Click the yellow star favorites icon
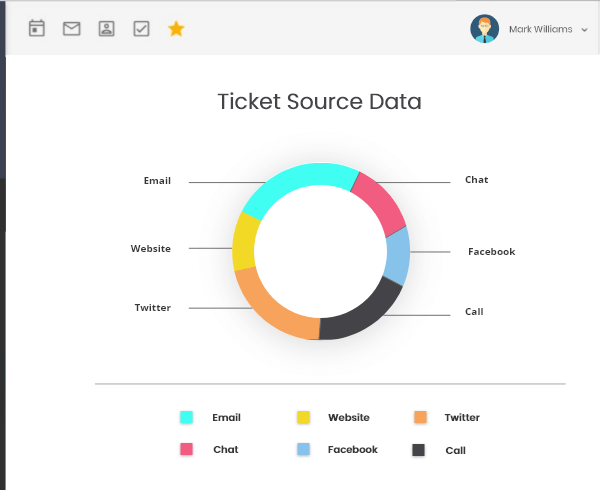600x490 pixels. (x=176, y=29)
